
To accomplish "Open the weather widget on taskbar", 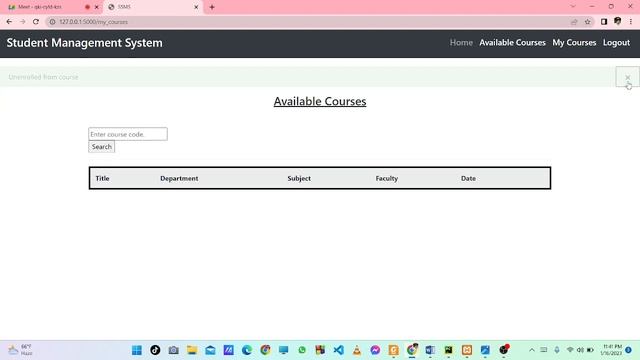I will (x=20, y=350).
